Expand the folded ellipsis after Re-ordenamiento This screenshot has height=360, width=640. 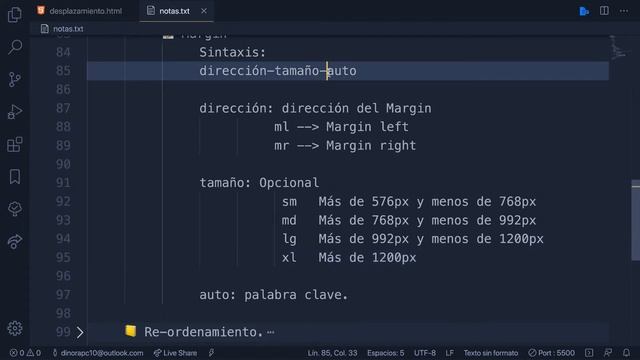[271, 332]
